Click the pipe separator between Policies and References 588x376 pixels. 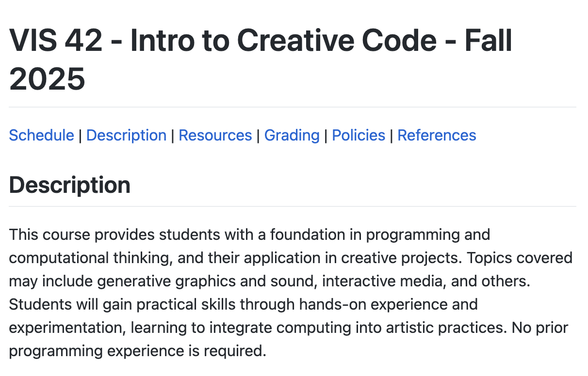[x=392, y=135]
